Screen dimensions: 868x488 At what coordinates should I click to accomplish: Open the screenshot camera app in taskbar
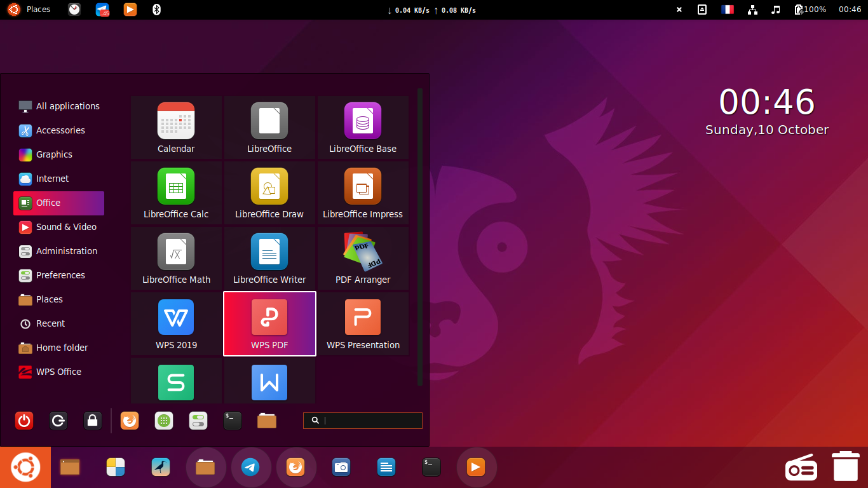coord(341,468)
